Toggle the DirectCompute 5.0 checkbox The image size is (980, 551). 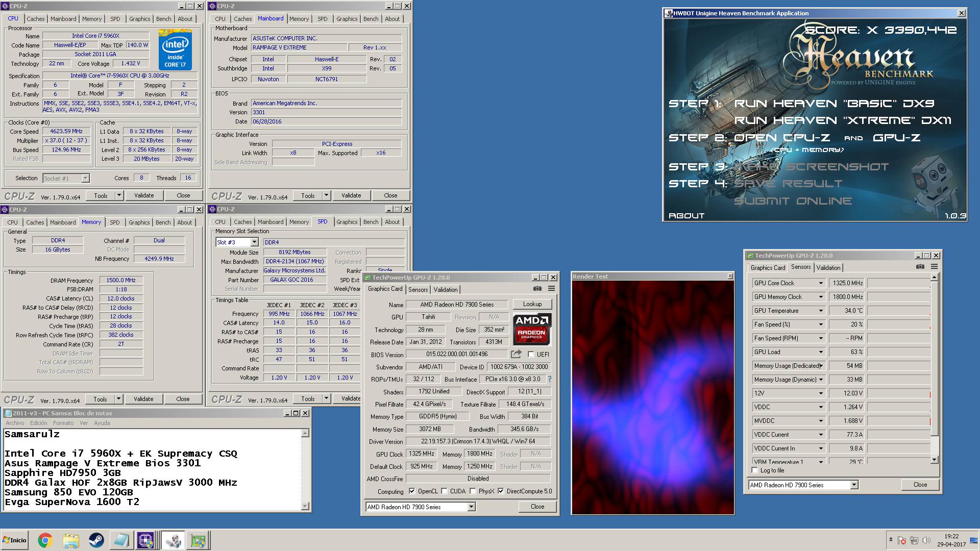point(501,491)
